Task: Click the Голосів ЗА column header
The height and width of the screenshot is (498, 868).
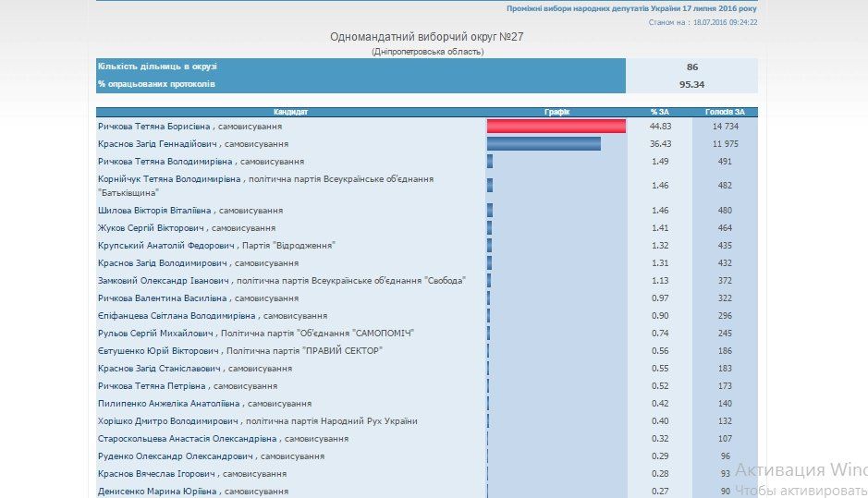Action: point(725,112)
